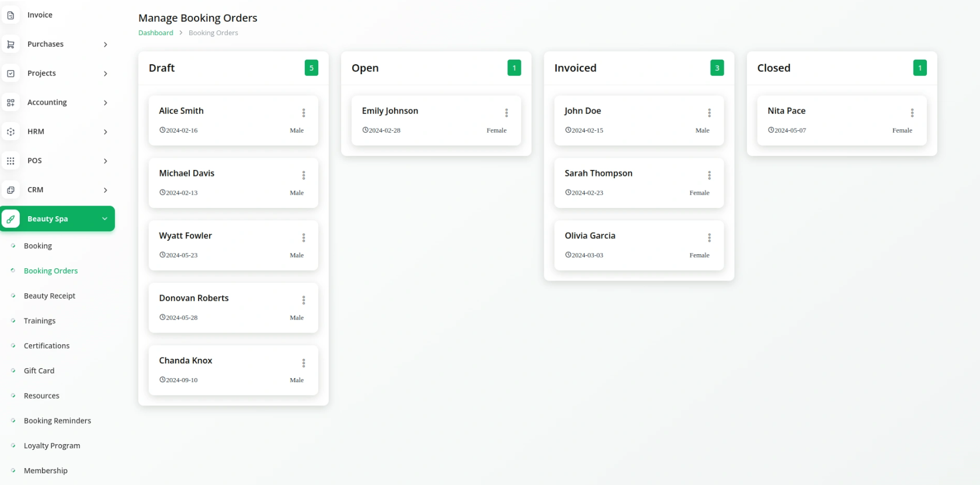
Task: Select the Sarah Thompson booking name
Action: 599,174
